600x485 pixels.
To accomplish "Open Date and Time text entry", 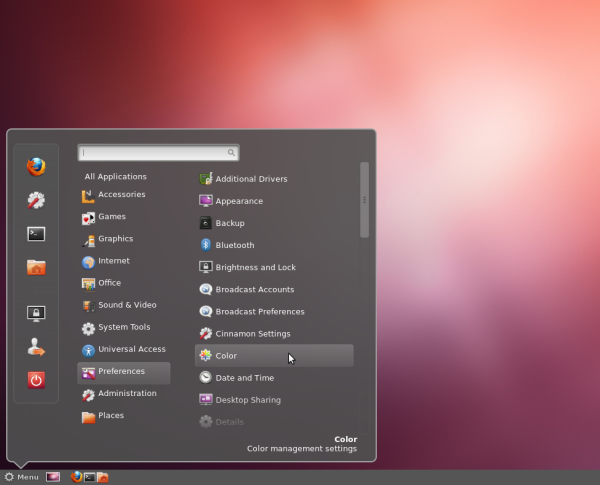I will click(245, 378).
